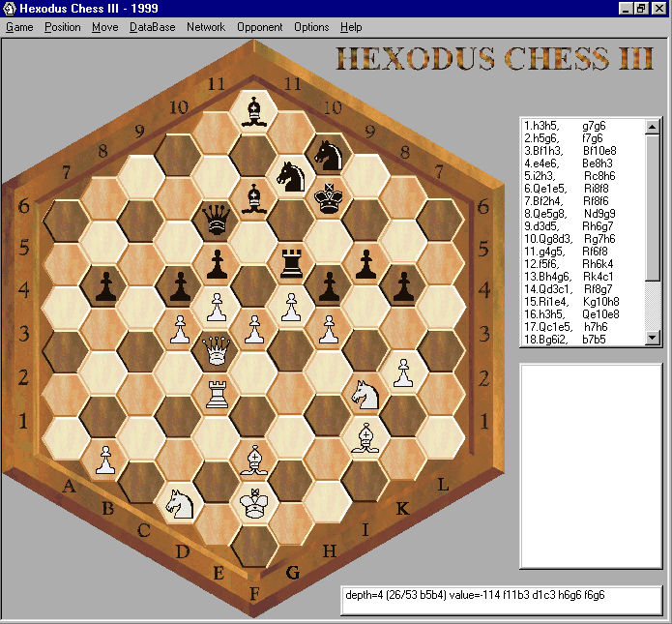
Task: Open the Options menu
Action: [x=311, y=27]
